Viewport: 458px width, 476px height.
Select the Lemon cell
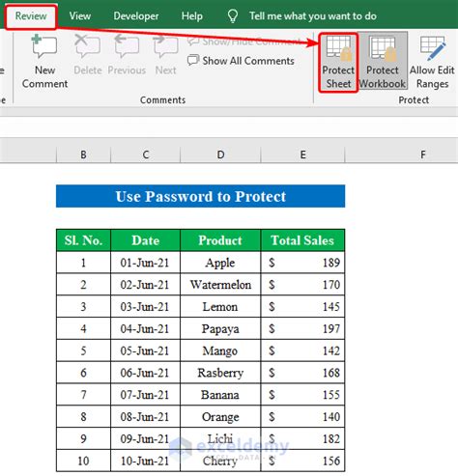pyautogui.click(x=220, y=307)
